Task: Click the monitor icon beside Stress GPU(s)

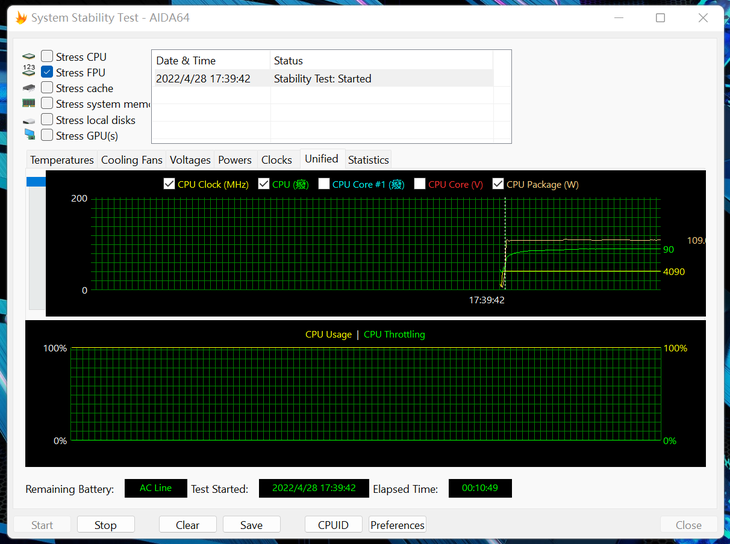Action: point(28,135)
